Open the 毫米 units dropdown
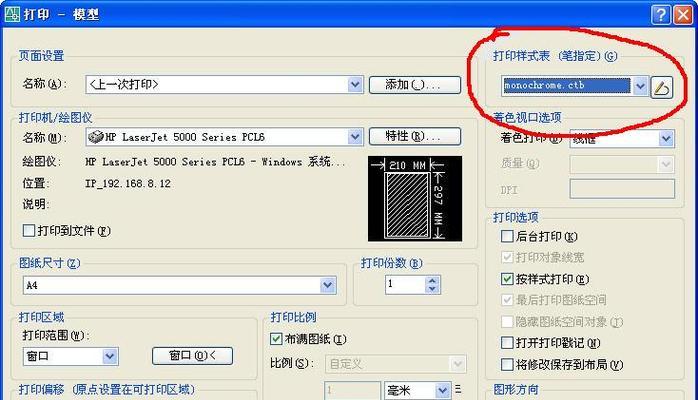This screenshot has height=400, width=698. pyautogui.click(x=442, y=391)
